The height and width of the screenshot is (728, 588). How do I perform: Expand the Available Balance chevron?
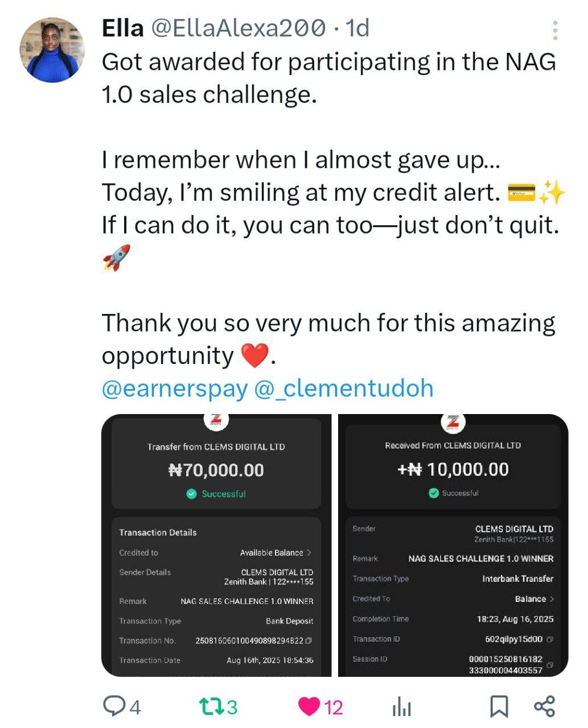(309, 552)
